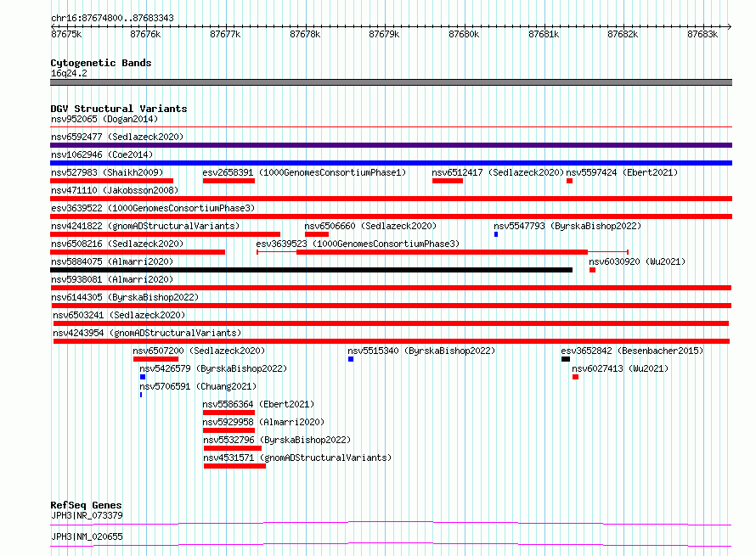Click the nsv6512417 (Sedlazeck2020) label

pyautogui.click(x=498, y=172)
